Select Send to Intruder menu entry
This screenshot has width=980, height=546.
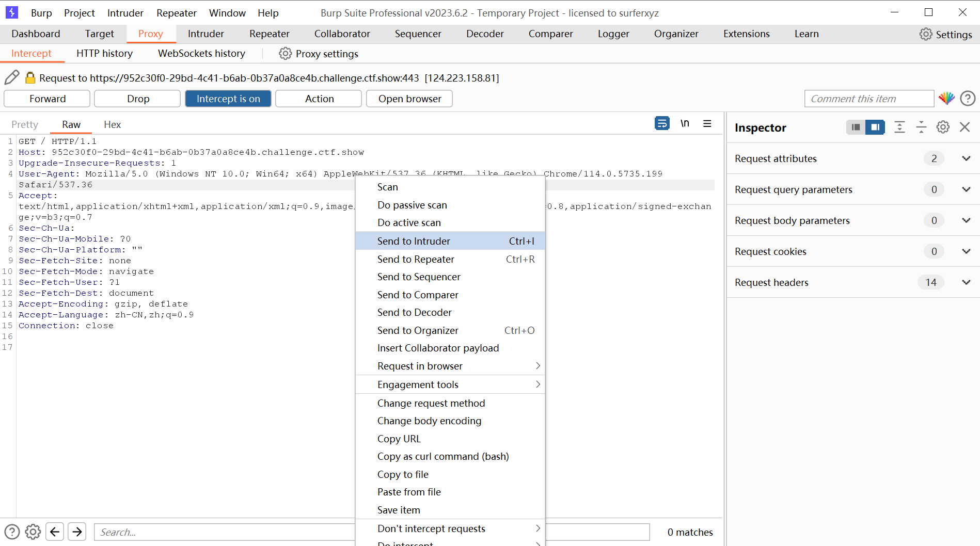click(x=450, y=241)
